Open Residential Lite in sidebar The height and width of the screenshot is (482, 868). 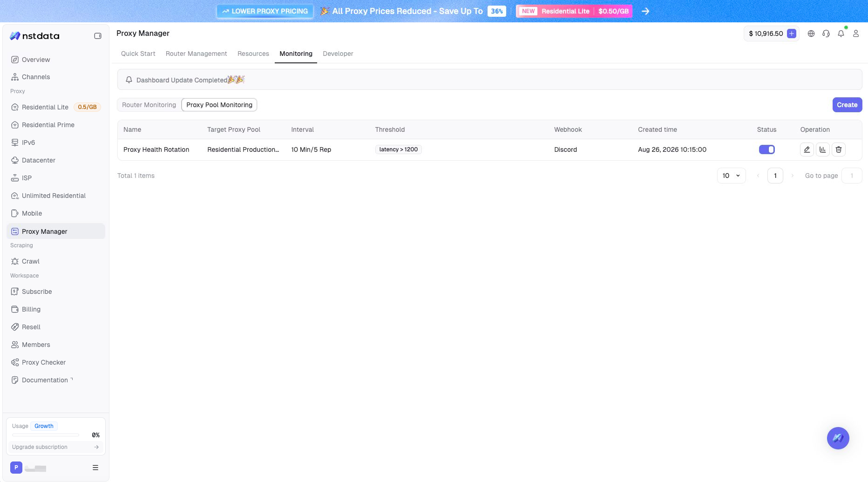coord(56,107)
